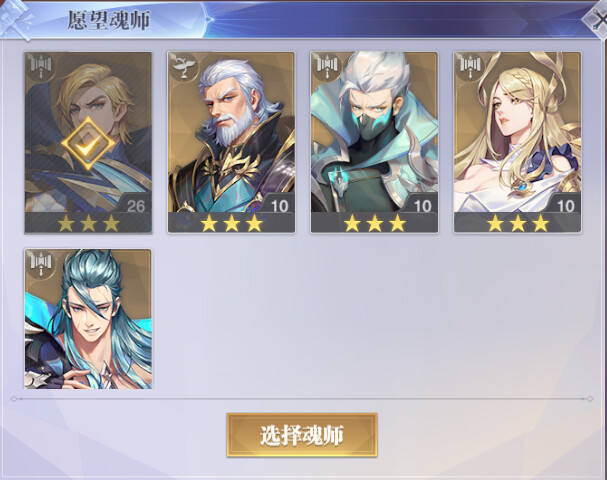Click the level 10 badge on the blonde woman card
Image resolution: width=607 pixels, height=480 pixels.
566,206
